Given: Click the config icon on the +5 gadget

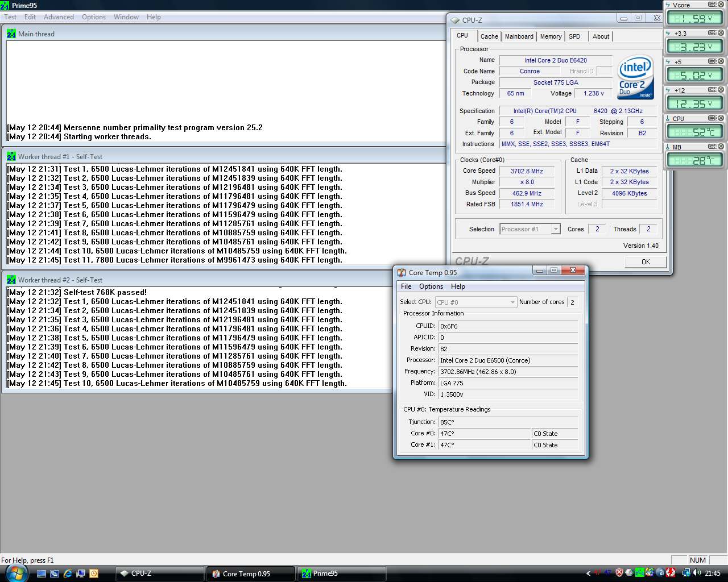Looking at the screenshot, I should coord(712,61).
